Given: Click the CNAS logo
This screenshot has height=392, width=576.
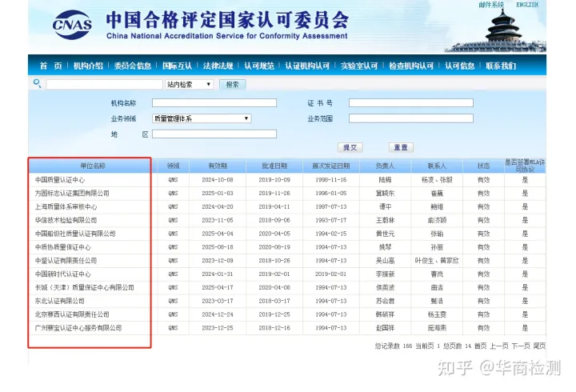Looking at the screenshot, I should pos(72,25).
